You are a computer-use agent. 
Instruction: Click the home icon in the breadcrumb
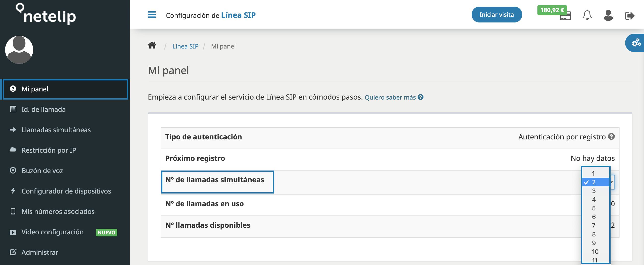(x=152, y=45)
